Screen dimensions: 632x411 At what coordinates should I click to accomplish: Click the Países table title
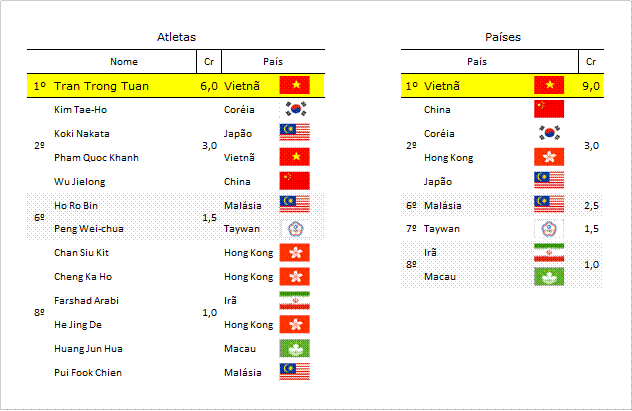(503, 37)
